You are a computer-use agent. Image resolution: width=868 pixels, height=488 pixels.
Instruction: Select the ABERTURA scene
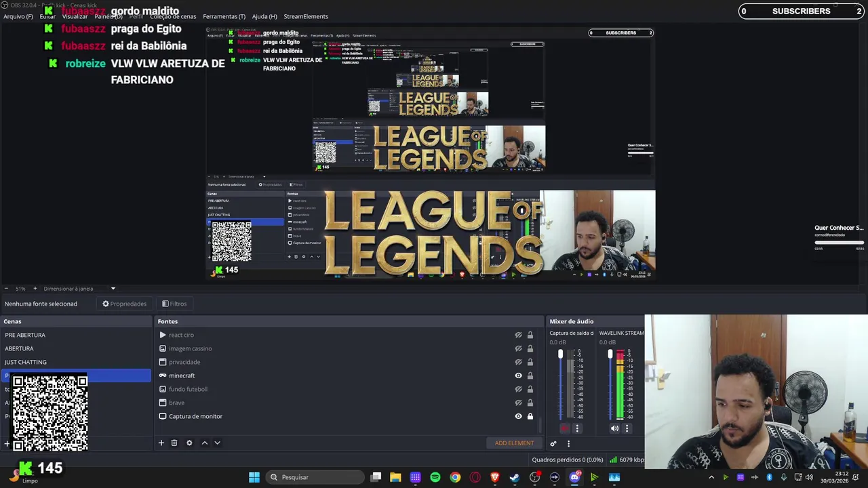pos(19,348)
